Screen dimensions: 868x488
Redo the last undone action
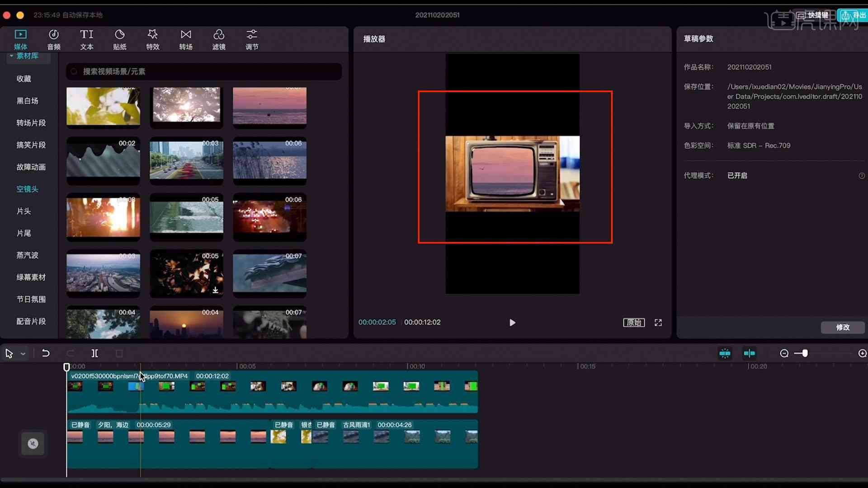tap(70, 353)
